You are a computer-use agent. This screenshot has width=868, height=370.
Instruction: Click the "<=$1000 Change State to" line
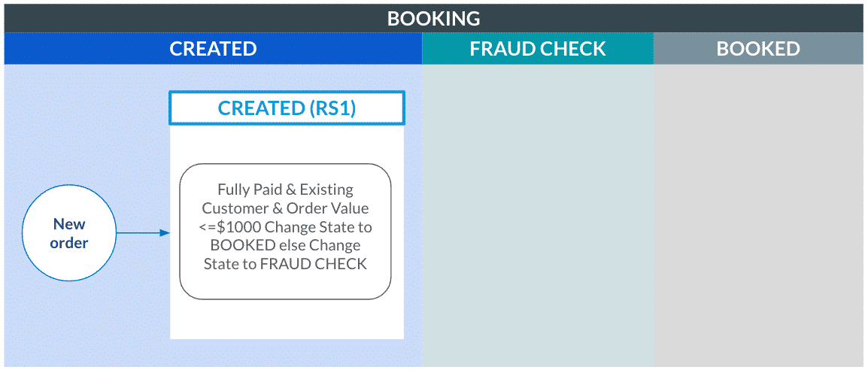coord(285,227)
